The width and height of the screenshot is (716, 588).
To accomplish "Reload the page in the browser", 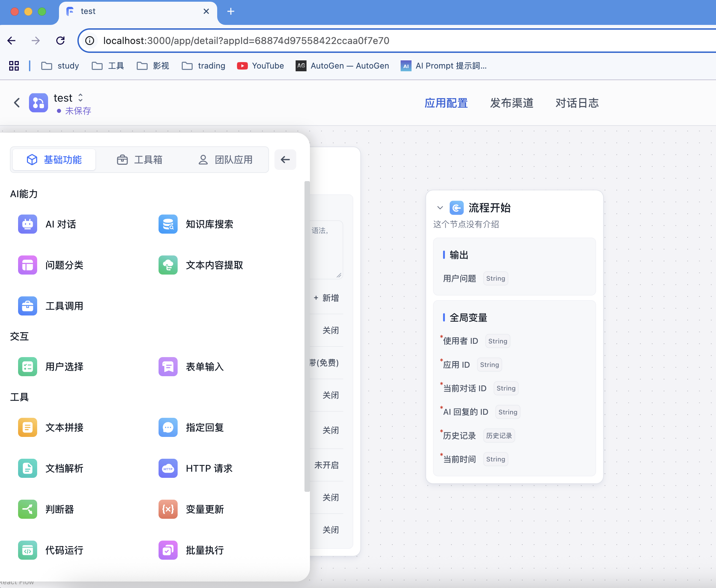I will click(x=60, y=41).
